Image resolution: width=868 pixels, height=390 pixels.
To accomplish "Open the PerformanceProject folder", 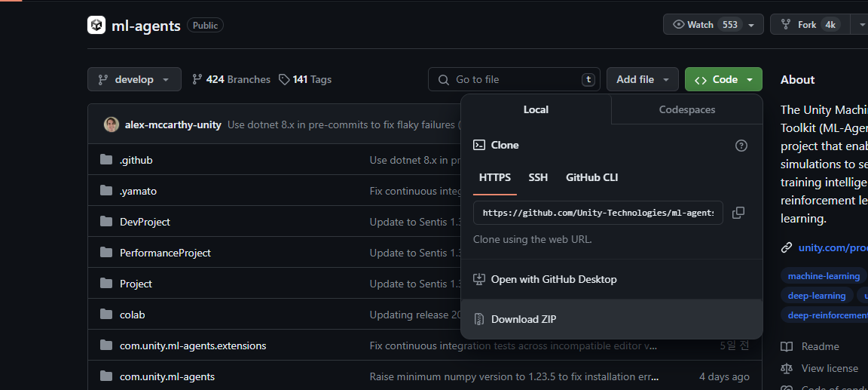I will (x=166, y=253).
